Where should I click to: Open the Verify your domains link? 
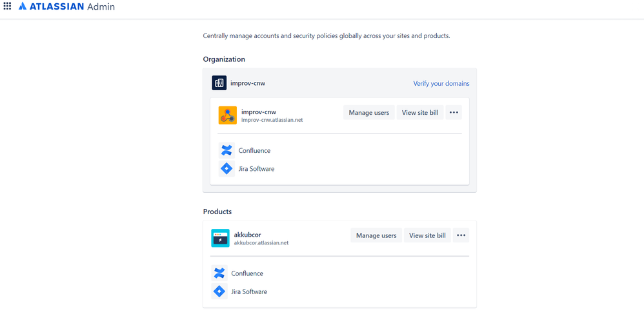click(x=441, y=83)
